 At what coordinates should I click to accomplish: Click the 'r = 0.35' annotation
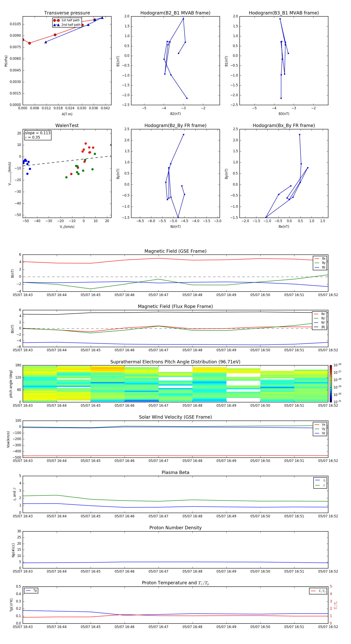click(x=33, y=137)
